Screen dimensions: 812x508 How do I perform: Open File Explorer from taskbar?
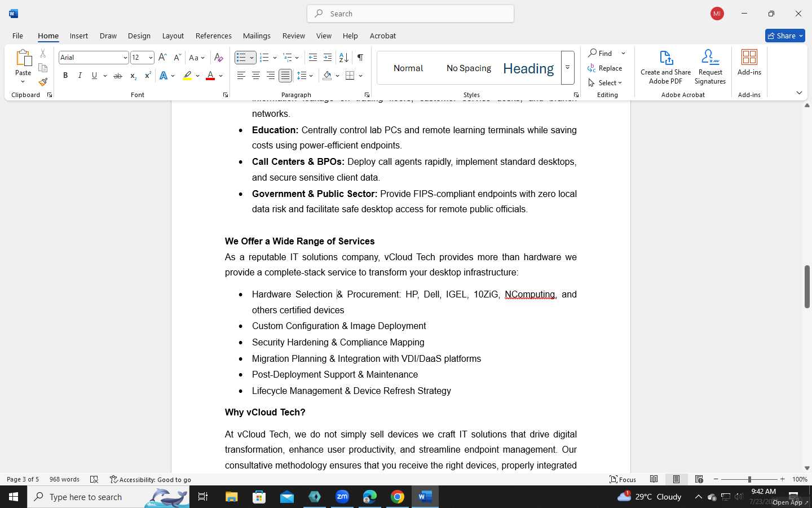point(232,497)
